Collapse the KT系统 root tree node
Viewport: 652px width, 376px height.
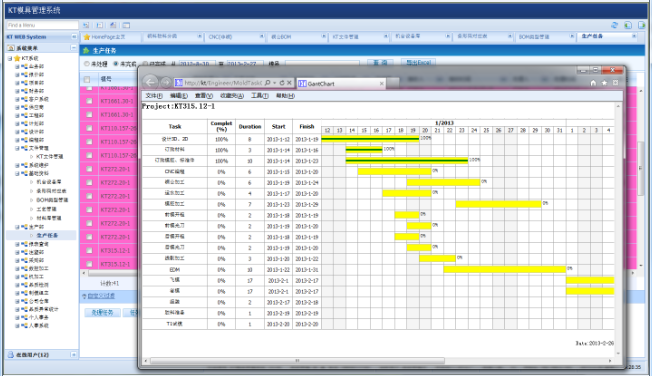(10, 58)
